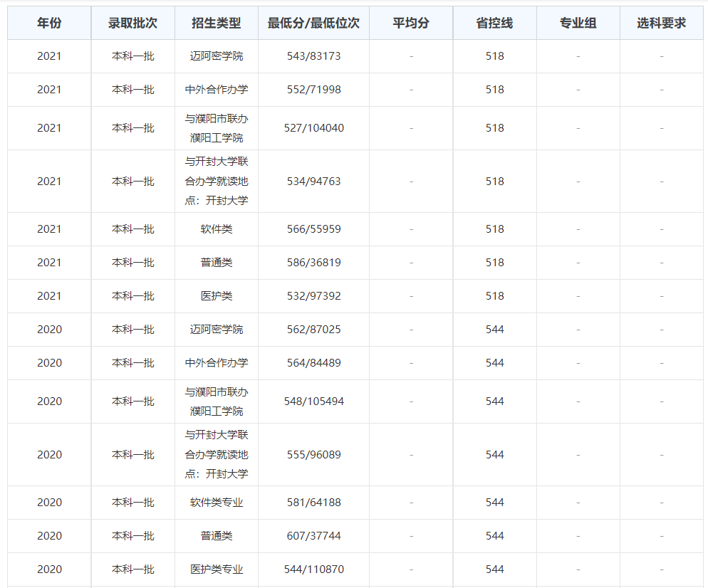Select the 中外合作办学 cell in 2021 row
The height and width of the screenshot is (588, 708).
216,90
